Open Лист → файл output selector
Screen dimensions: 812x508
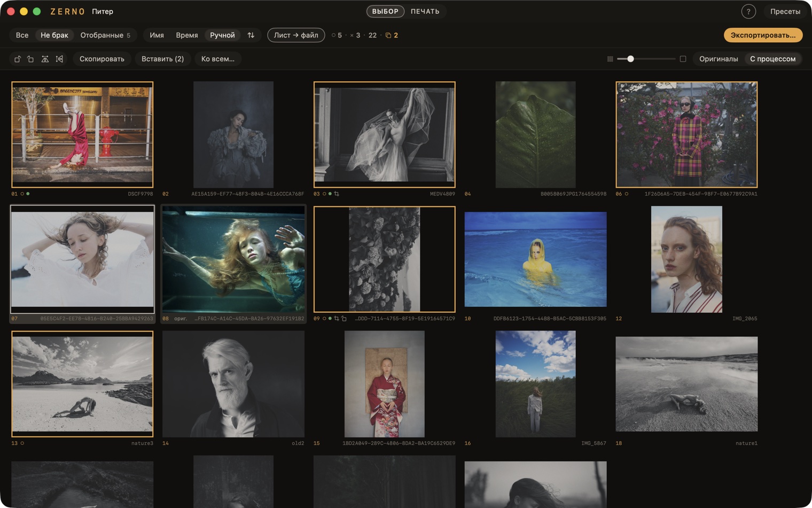click(x=296, y=35)
